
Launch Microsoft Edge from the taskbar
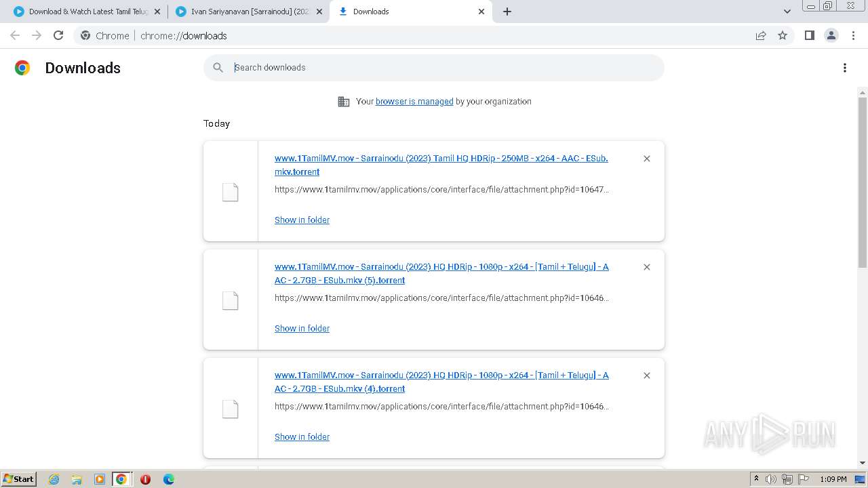click(x=169, y=479)
